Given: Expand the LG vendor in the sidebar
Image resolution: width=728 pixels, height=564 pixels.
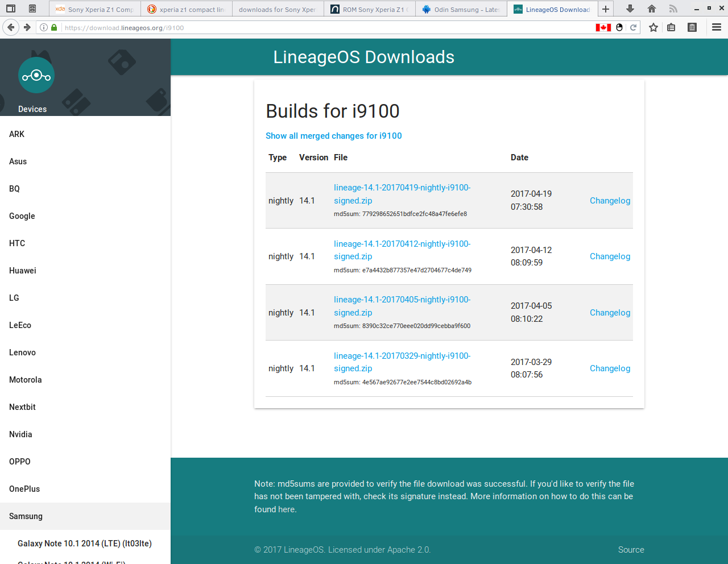Looking at the screenshot, I should point(85,298).
